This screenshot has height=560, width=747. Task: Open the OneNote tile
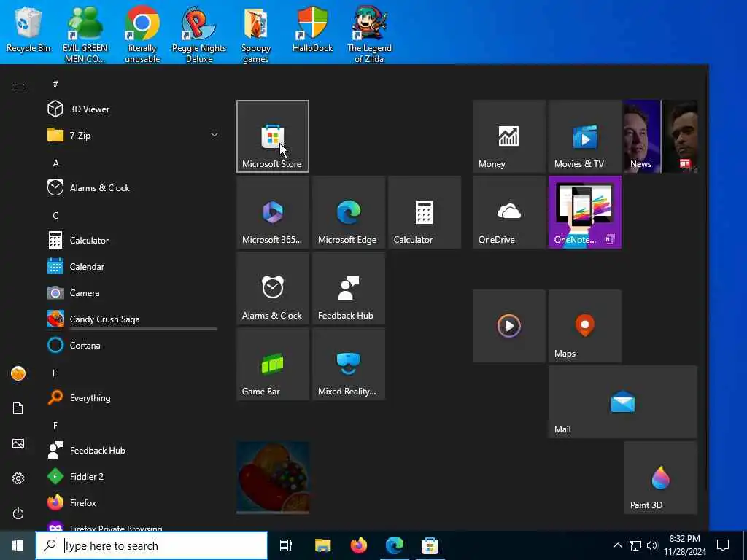coord(584,212)
